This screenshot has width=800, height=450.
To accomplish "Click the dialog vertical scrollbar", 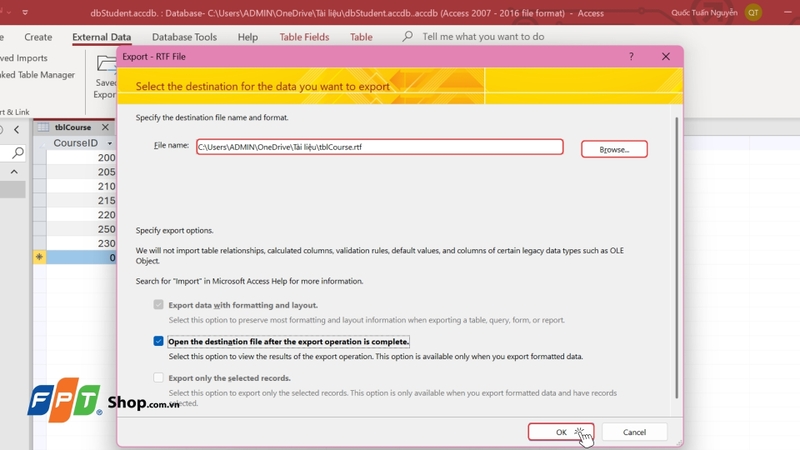I will [x=677, y=258].
